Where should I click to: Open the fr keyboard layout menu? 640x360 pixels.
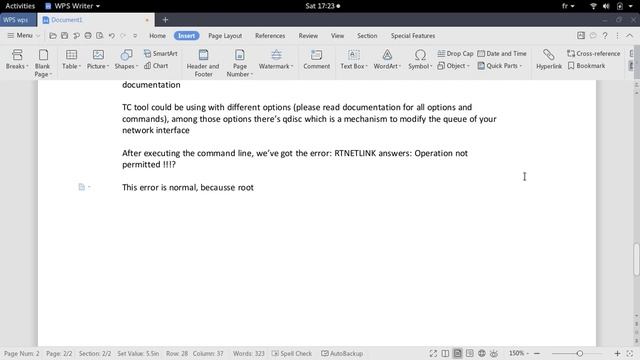(568, 6)
